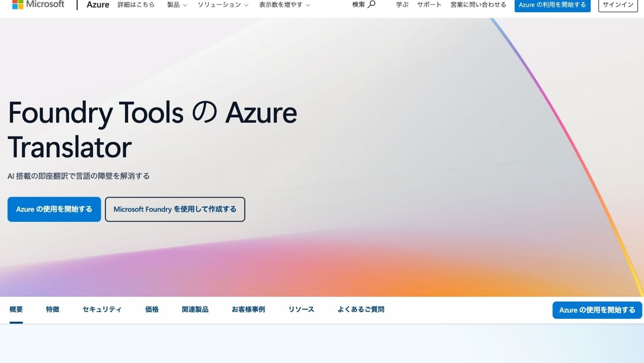Click AI 搭載の即座翻訳 subtitle text
Image resolution: width=644 pixels, height=363 pixels.
pyautogui.click(x=78, y=176)
